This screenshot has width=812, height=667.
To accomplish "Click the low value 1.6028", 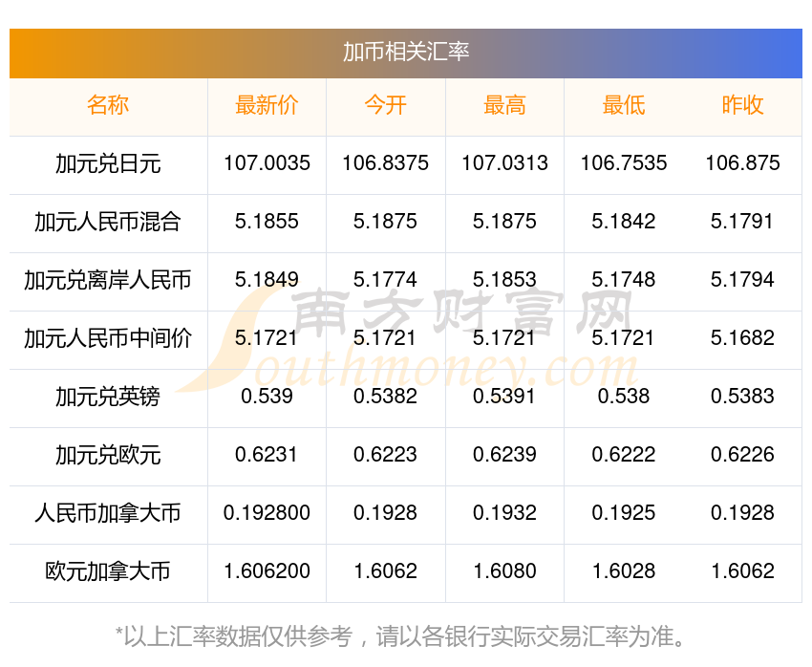I will (624, 571).
